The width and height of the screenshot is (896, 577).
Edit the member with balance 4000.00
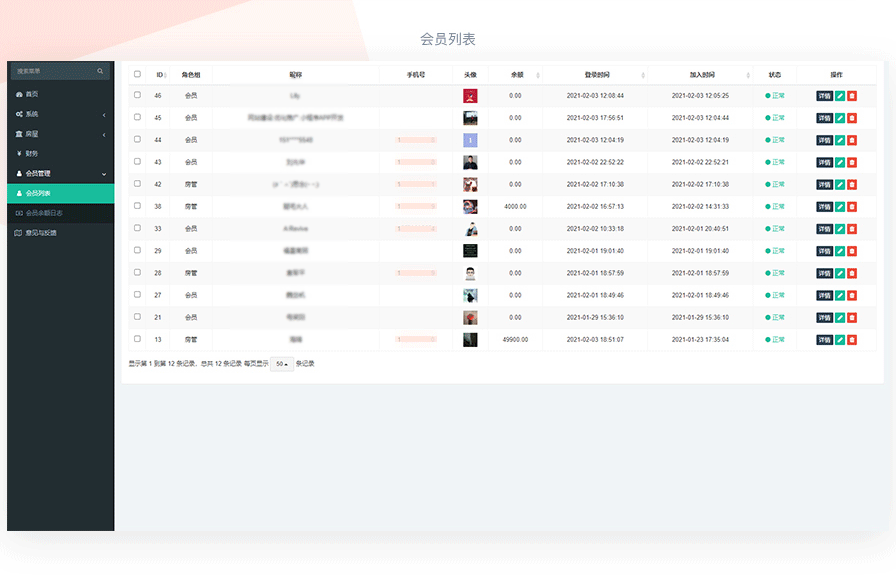tap(840, 207)
